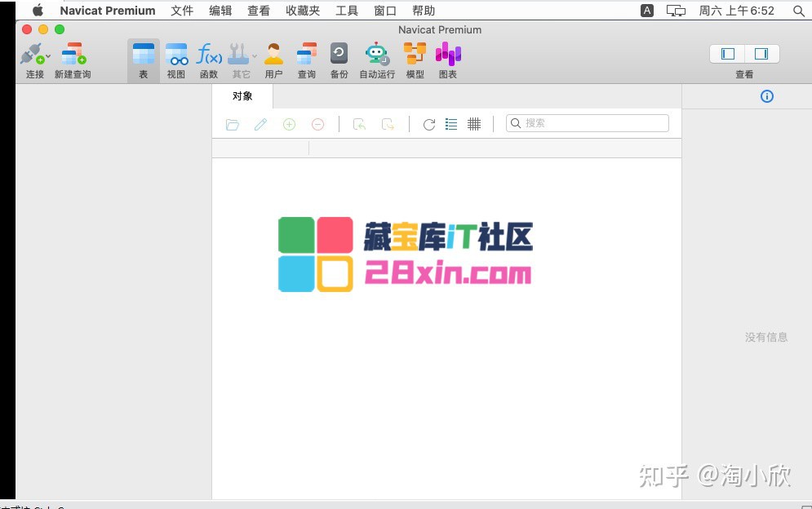812x509 pixels.
Task: Toggle the right info pane button
Action: [761, 54]
